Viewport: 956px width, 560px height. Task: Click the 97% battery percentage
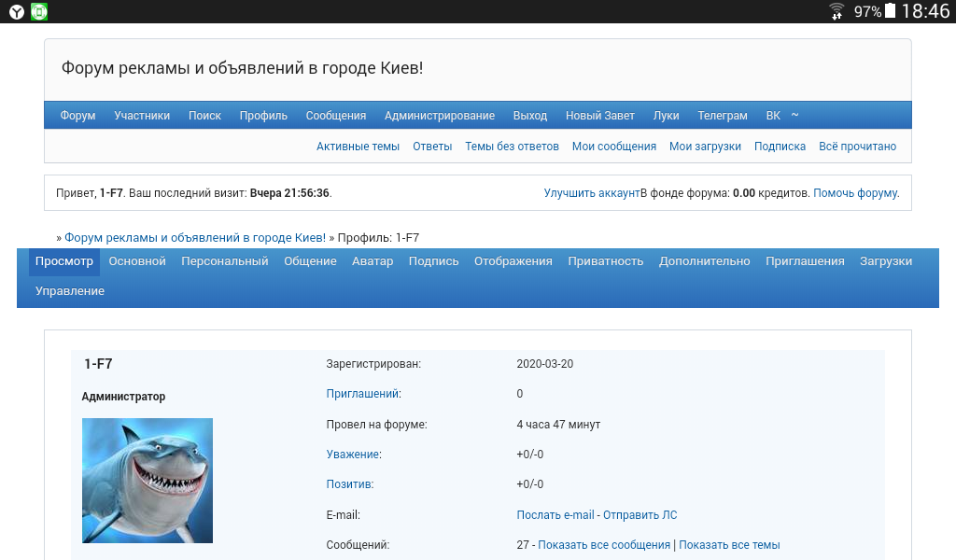click(x=867, y=11)
